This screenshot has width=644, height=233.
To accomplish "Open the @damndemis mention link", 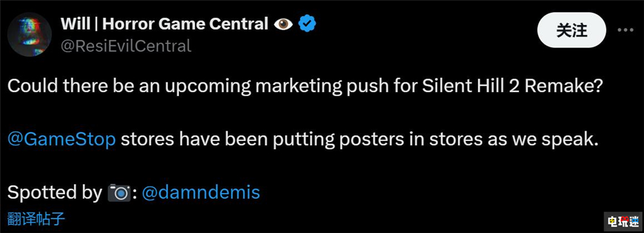I will [201, 192].
